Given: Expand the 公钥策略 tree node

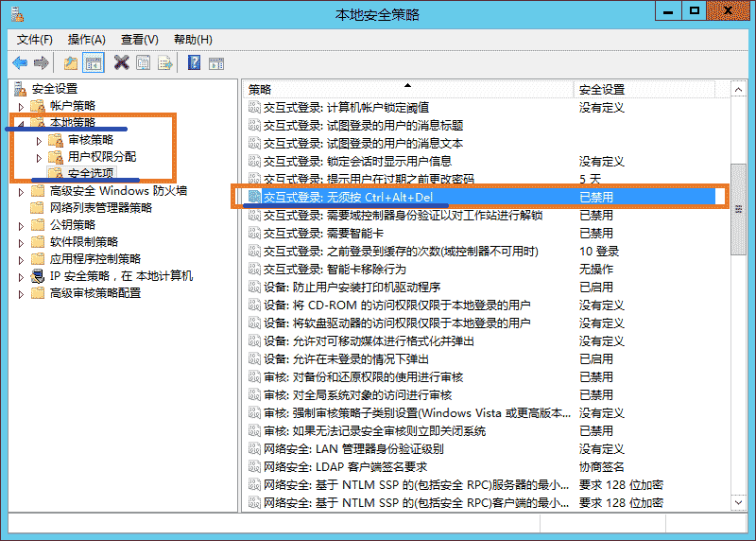Looking at the screenshot, I should (21, 226).
